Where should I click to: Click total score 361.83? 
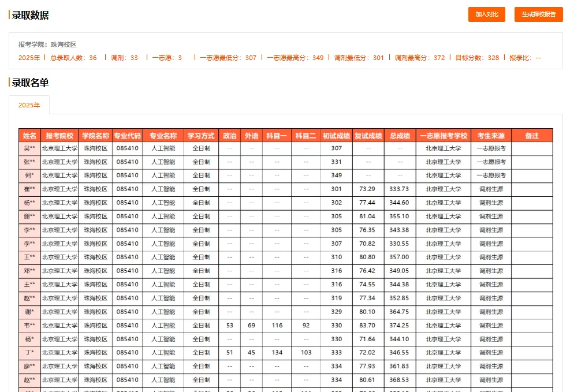(x=399, y=366)
